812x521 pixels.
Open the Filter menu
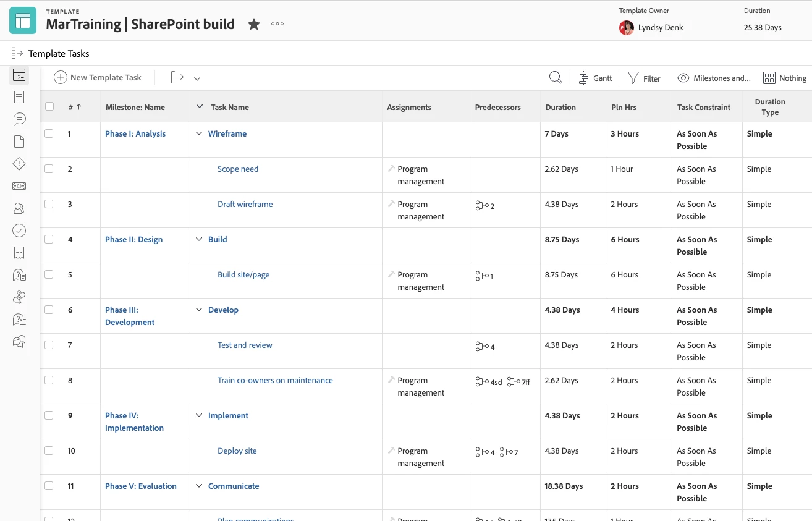tap(644, 78)
